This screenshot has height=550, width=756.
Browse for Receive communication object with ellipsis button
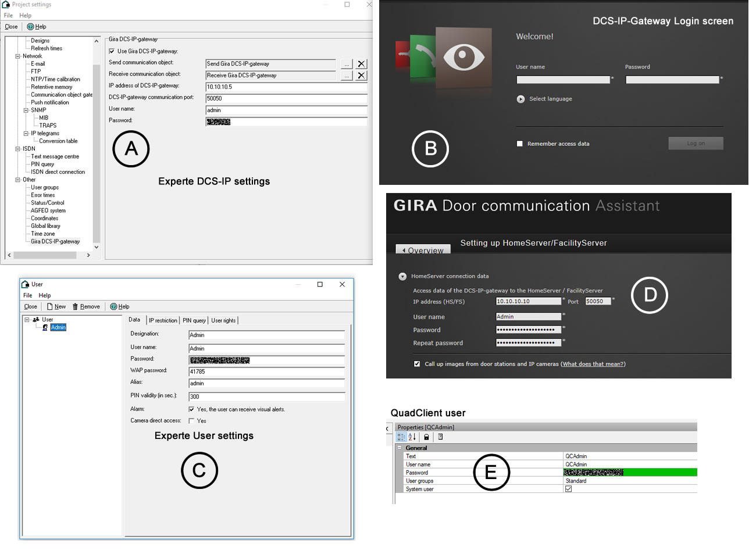(x=347, y=76)
